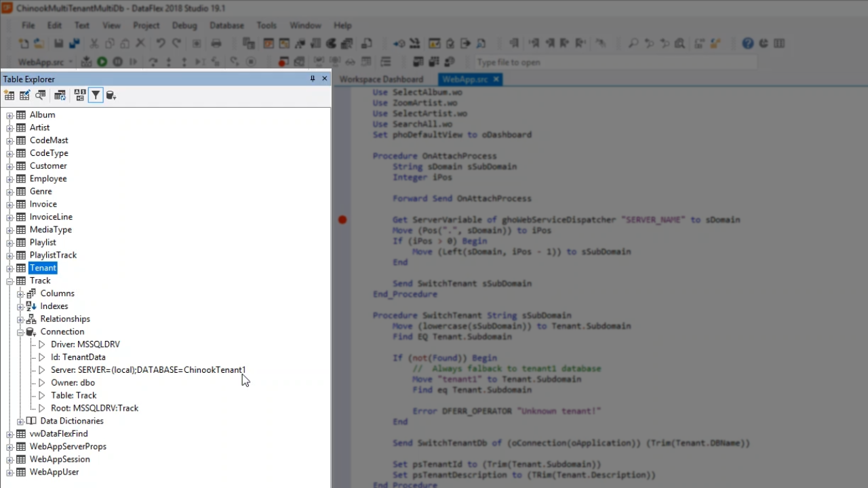
Task: Click the blue Help question mark icon
Action: click(747, 43)
